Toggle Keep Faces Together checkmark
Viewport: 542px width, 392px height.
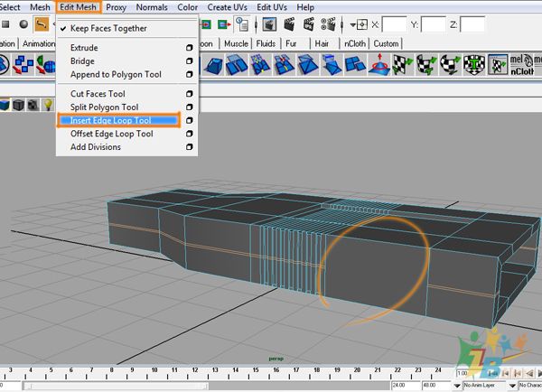click(x=63, y=28)
